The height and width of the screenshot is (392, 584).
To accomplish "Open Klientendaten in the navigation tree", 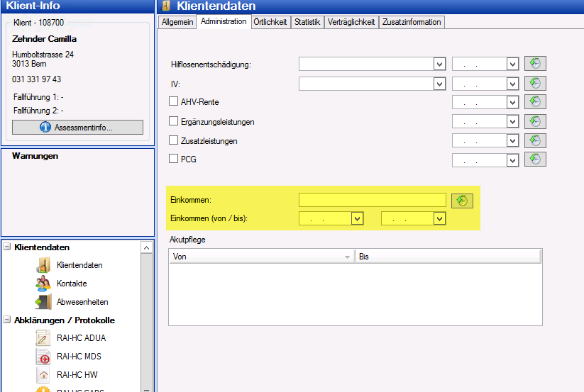I will click(79, 265).
